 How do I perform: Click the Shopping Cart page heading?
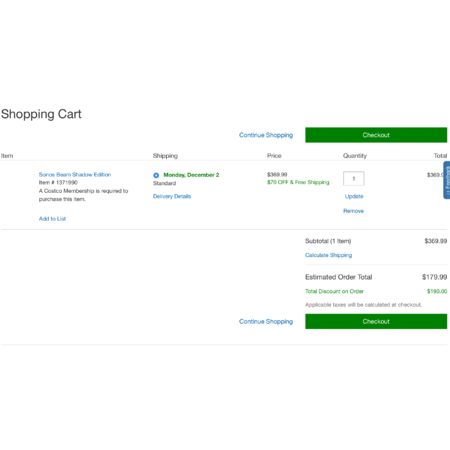click(x=41, y=114)
